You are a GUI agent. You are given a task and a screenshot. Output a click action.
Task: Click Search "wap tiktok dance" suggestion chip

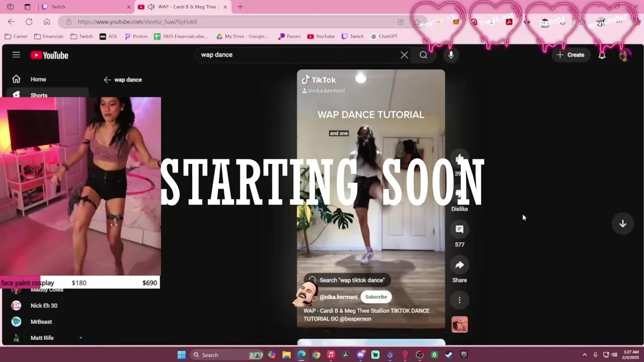[x=347, y=280]
